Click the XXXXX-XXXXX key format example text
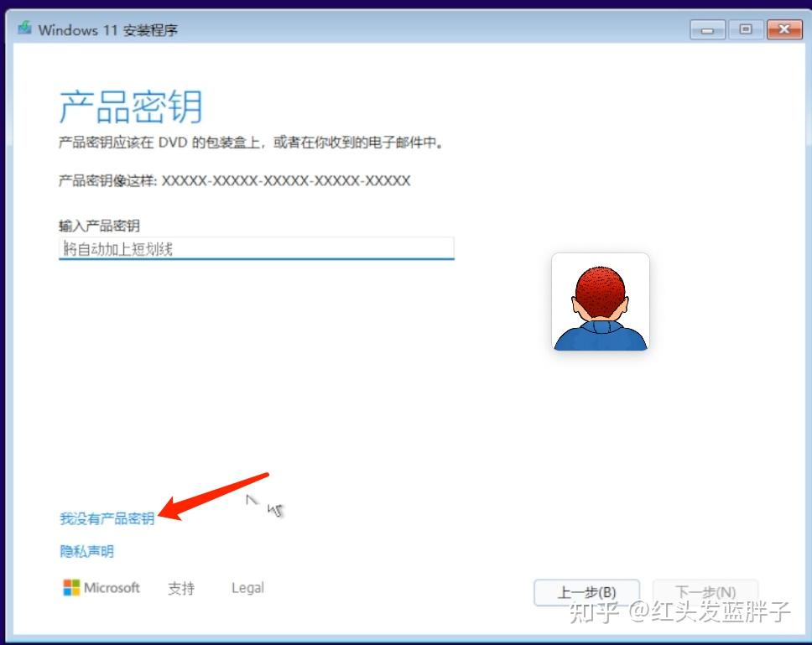 pyautogui.click(x=286, y=180)
